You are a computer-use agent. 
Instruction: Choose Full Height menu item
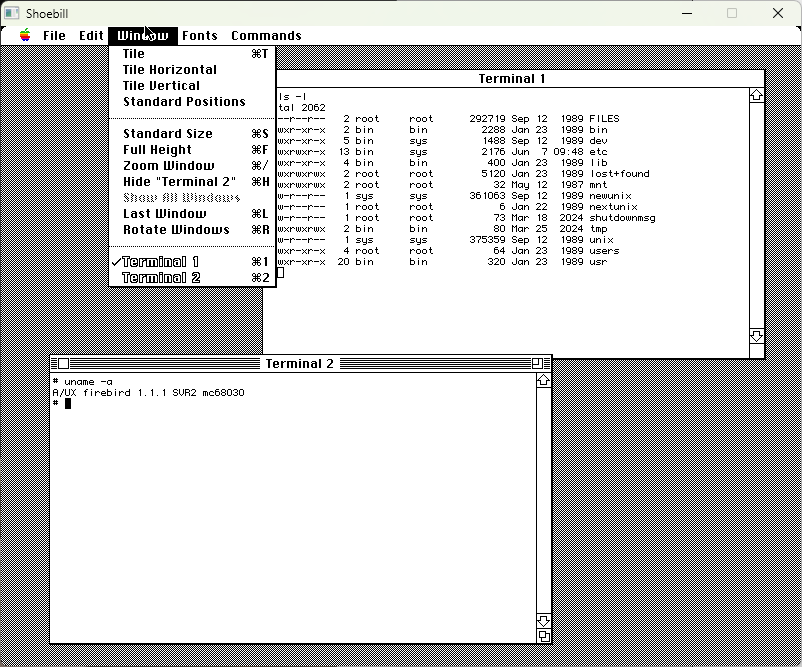192,149
